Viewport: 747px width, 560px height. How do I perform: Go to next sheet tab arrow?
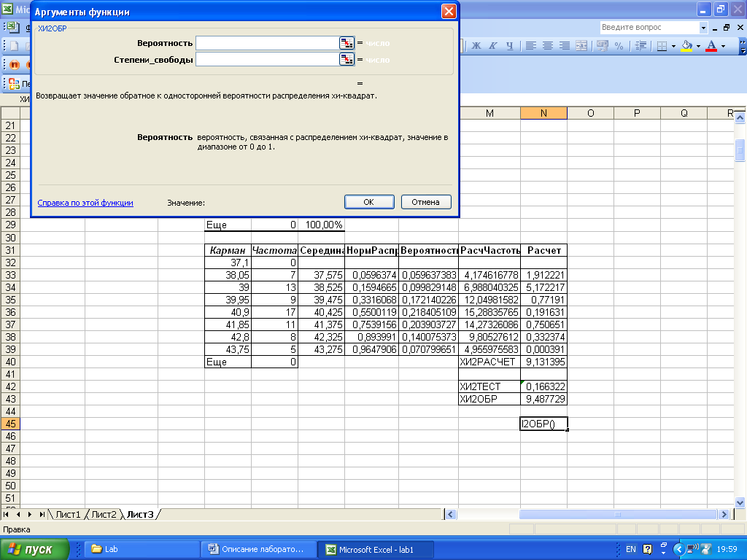click(x=30, y=514)
